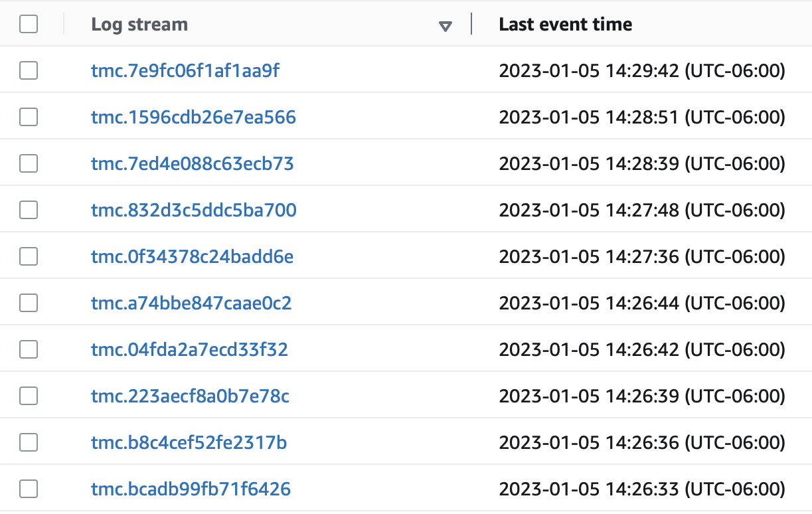This screenshot has width=812, height=514.
Task: Check the box for tmc.1596cdb26e7ea566
Action: tap(28, 116)
